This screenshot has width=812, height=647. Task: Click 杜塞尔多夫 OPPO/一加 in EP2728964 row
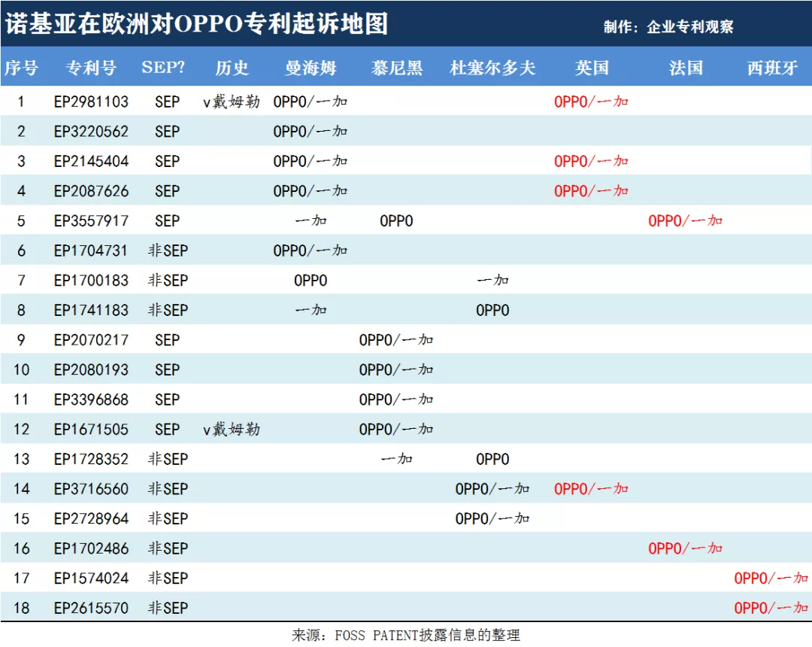coord(492,518)
